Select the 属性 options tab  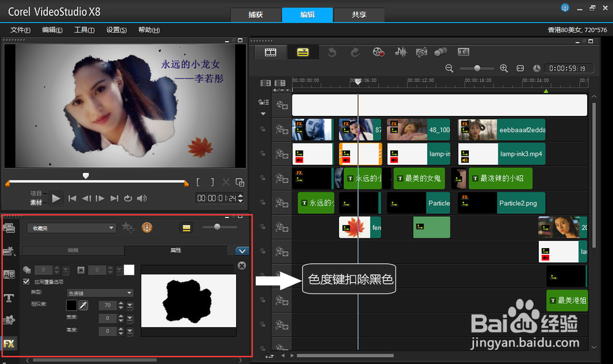click(x=176, y=250)
